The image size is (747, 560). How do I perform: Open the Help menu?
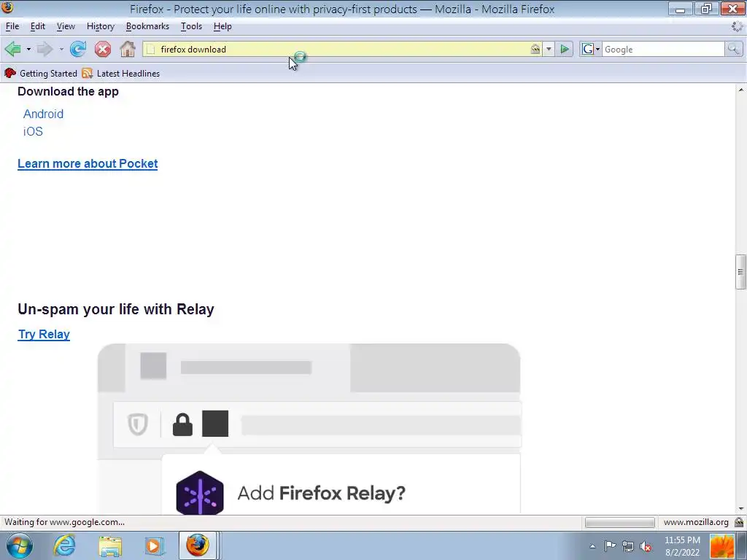pyautogui.click(x=222, y=26)
